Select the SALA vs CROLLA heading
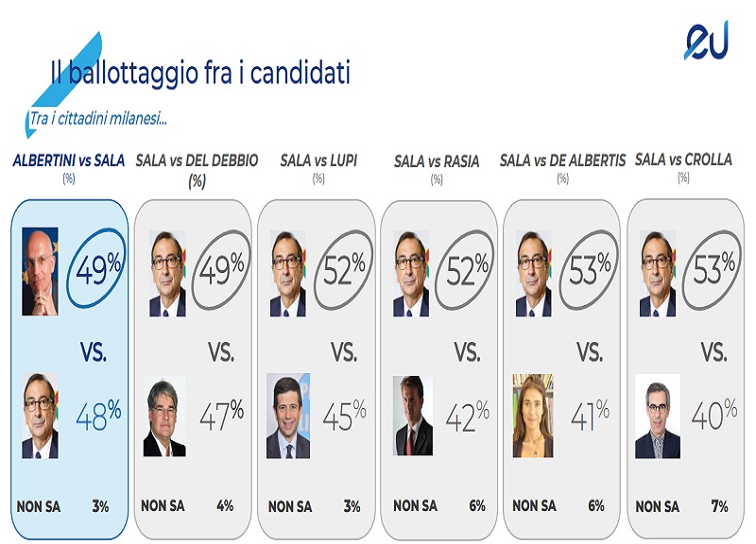Viewport: 756px width, 544px height. click(683, 160)
